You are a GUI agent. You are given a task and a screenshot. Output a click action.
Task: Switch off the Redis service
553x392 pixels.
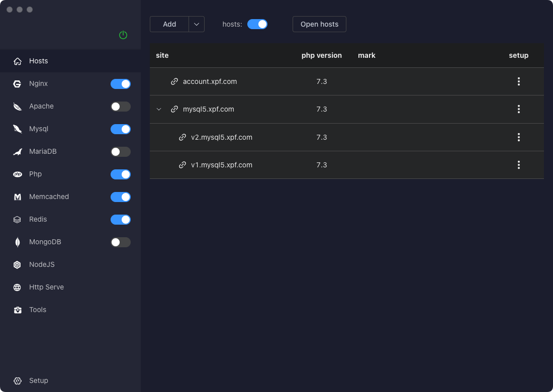tap(121, 219)
